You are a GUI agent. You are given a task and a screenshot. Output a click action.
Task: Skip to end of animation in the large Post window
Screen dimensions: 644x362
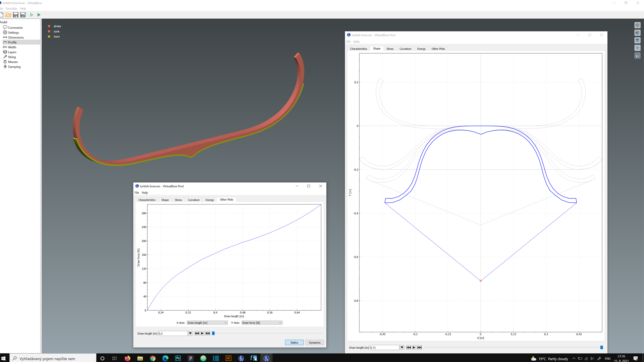pos(419,348)
